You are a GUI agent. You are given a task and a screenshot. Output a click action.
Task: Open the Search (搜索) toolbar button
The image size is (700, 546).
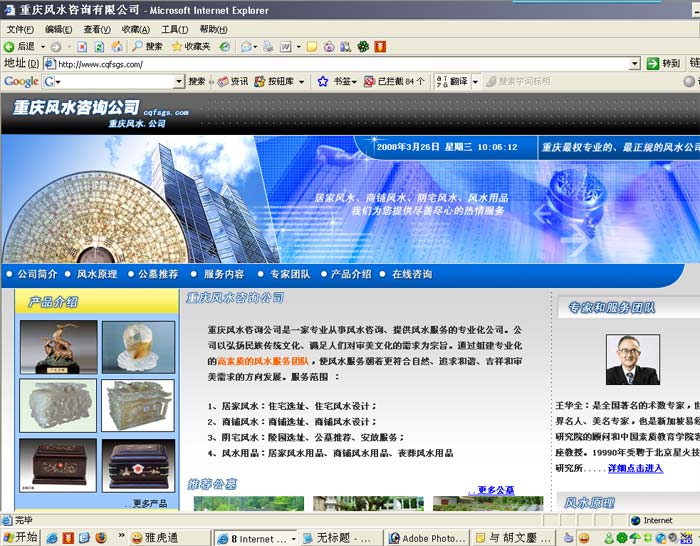146,47
